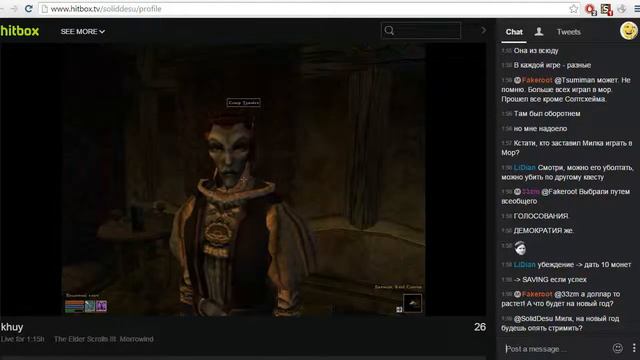Click username Fakeroot in the Tsumiman reply
Screen dimensions: 640x360
point(537,80)
